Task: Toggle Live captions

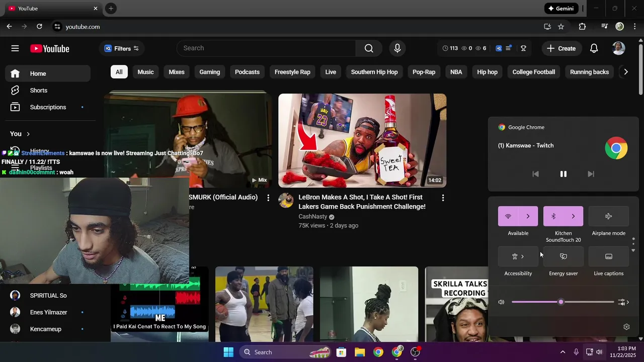Action: coord(609,256)
